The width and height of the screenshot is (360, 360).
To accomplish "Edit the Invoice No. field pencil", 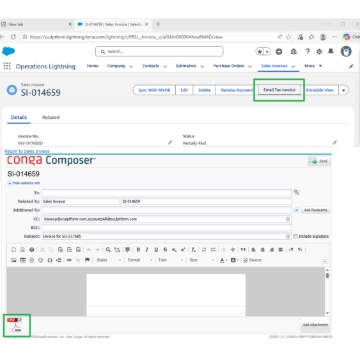I will 170,143.
